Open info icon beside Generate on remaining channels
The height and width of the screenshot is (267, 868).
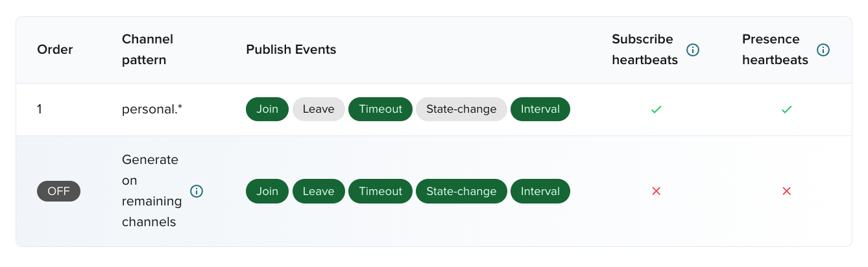pos(197,191)
